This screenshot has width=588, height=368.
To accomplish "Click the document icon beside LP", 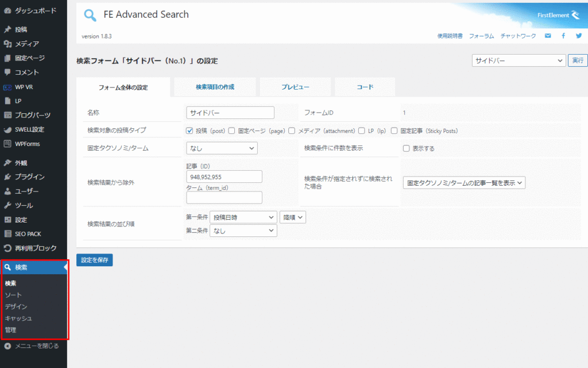I will [x=7, y=101].
